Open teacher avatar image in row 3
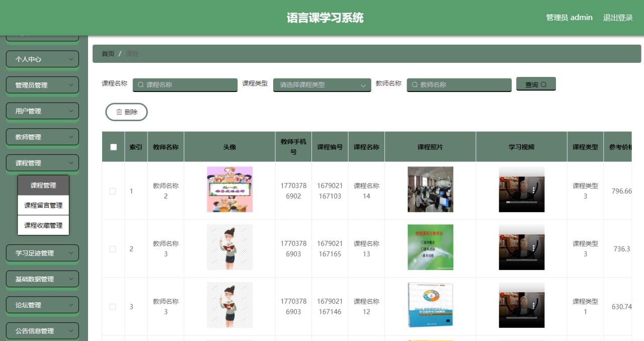The width and height of the screenshot is (644, 341). tap(230, 305)
